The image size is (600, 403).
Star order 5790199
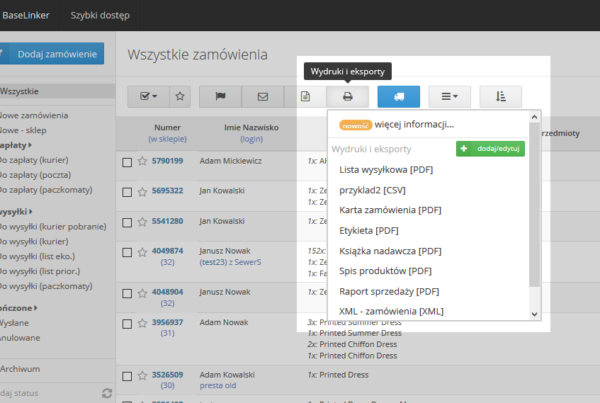pyautogui.click(x=142, y=160)
